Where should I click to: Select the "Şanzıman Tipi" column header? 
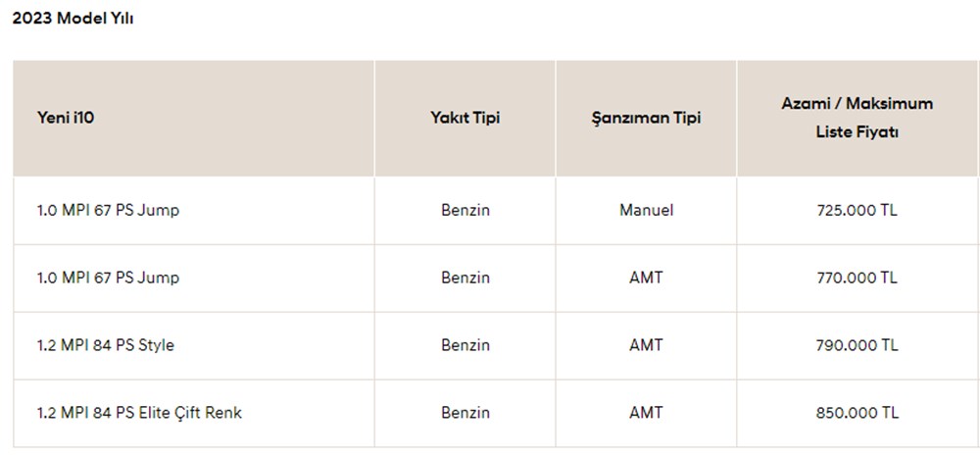coord(646,118)
